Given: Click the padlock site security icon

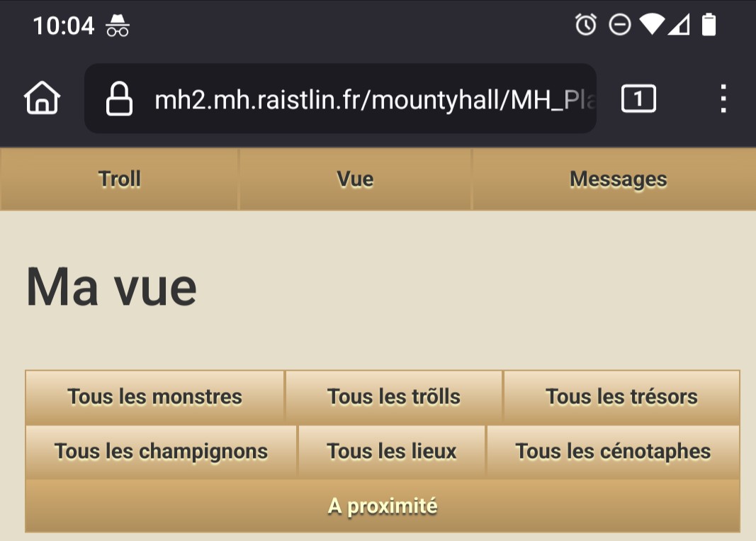Looking at the screenshot, I should 119,99.
